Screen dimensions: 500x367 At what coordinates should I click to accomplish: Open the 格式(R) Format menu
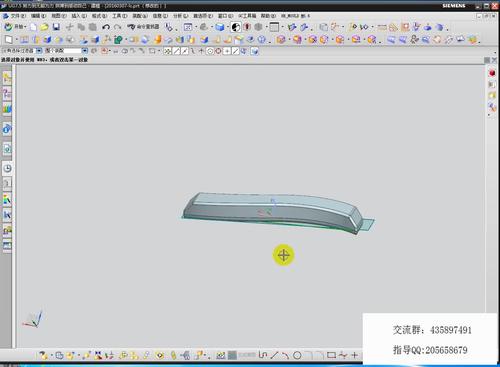point(99,16)
